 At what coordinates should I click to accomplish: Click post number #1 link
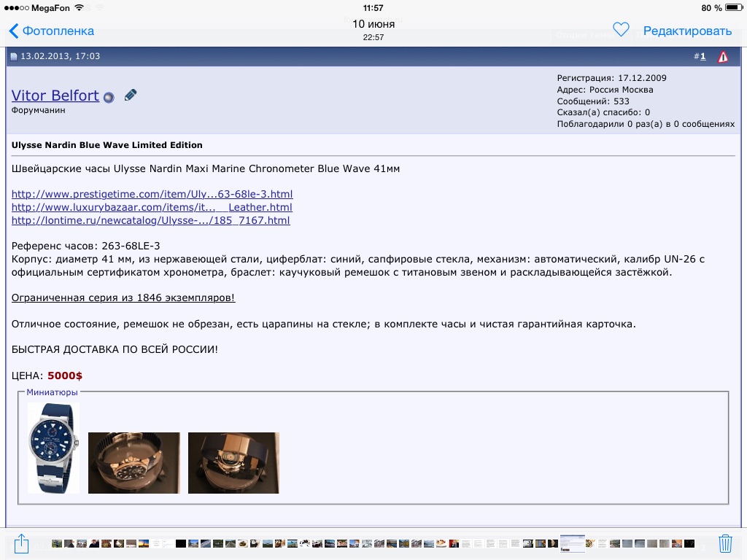pos(703,56)
